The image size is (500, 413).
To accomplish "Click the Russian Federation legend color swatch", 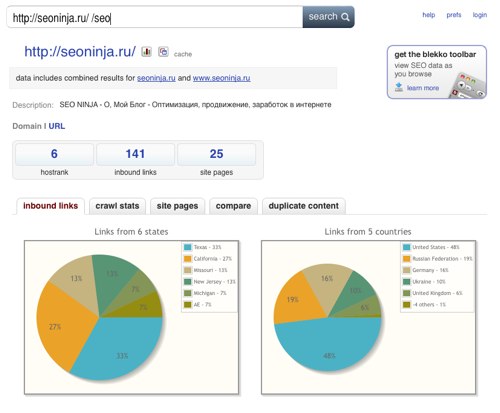I will coord(406,259).
